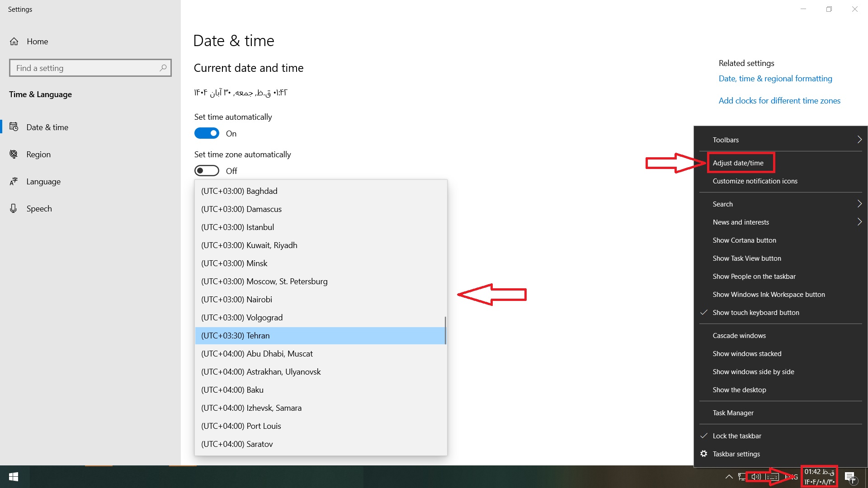Viewport: 868px width, 488px height.
Task: Open the Speech settings page
Action: click(x=39, y=209)
